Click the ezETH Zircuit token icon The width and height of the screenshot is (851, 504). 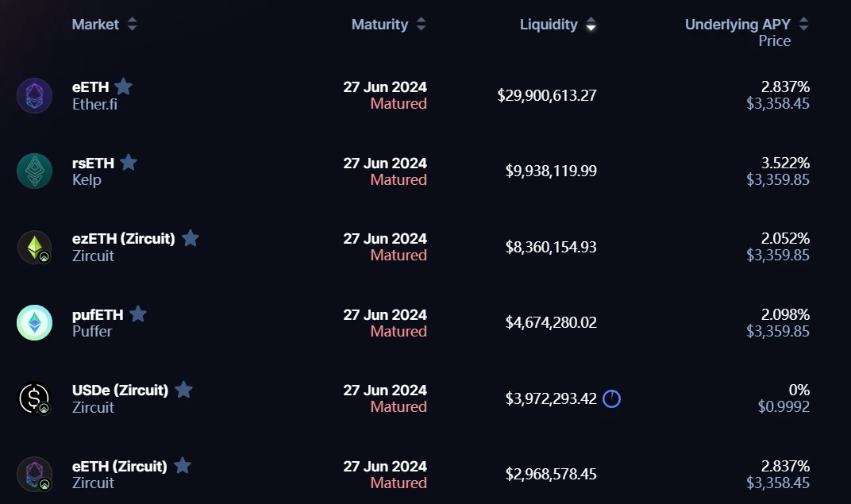click(x=34, y=247)
